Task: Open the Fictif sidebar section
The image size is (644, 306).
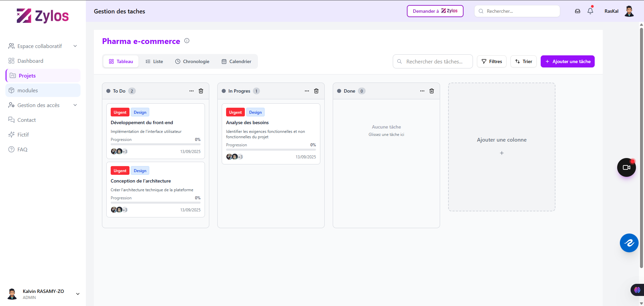Action: click(23, 135)
